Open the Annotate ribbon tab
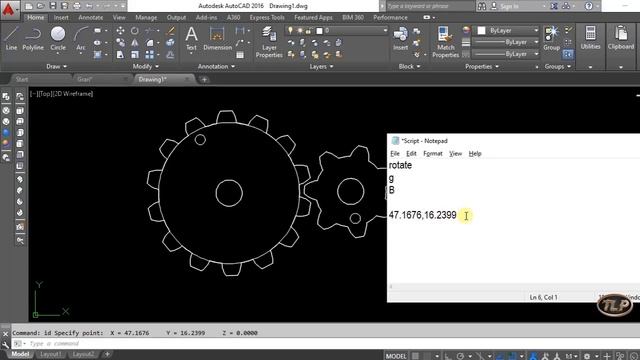This screenshot has height=360, width=640. [91, 18]
